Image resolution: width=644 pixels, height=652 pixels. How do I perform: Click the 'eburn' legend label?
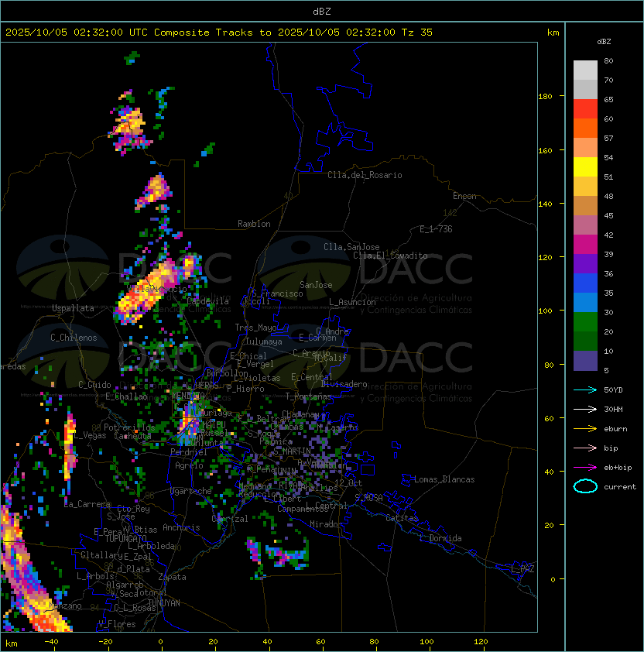pyautogui.click(x=615, y=429)
